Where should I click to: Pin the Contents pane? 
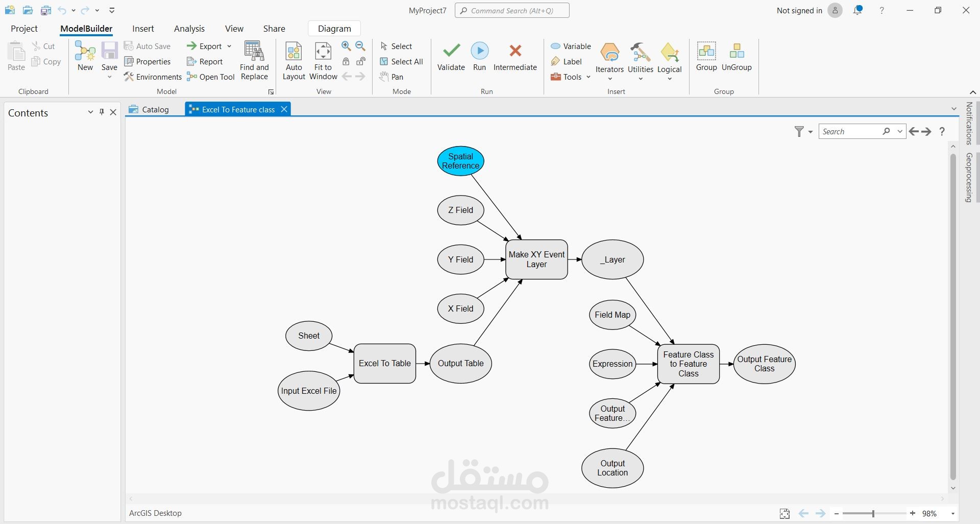point(102,112)
